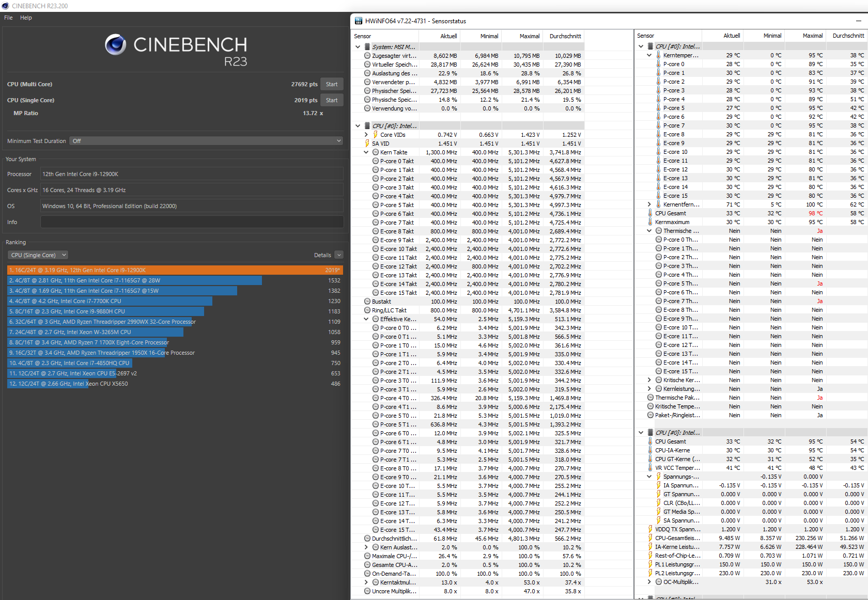Start the CPU (Multi Core) test
Viewport: 868px width, 600px height.
click(x=332, y=84)
